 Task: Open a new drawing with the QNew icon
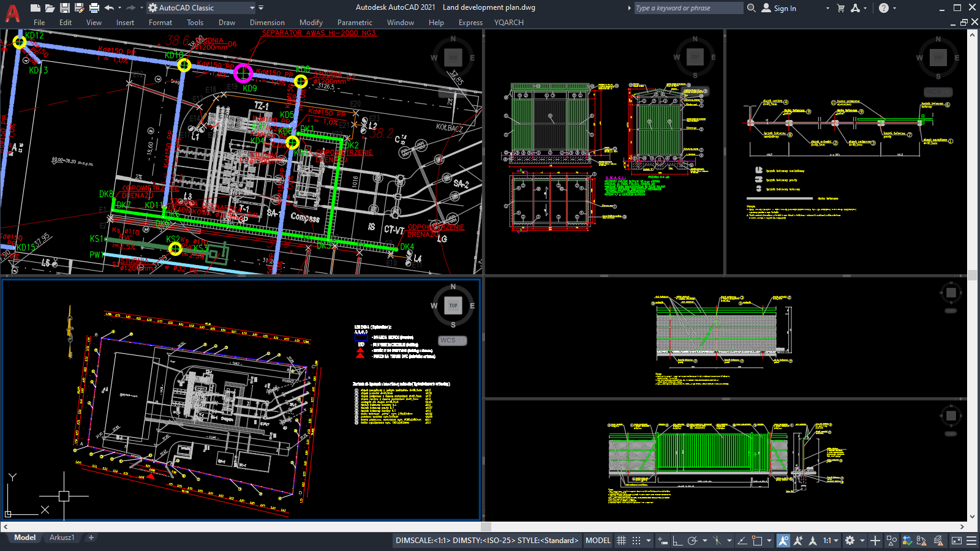[35, 7]
